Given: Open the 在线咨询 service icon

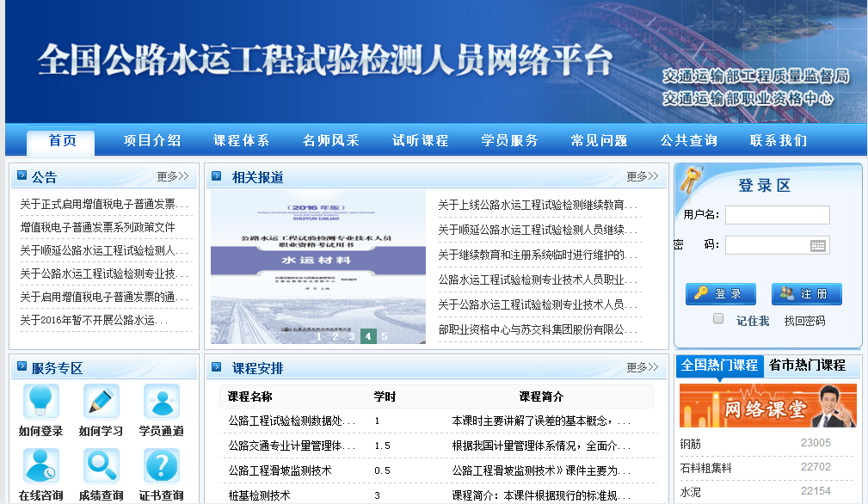Looking at the screenshot, I should pyautogui.click(x=40, y=465).
